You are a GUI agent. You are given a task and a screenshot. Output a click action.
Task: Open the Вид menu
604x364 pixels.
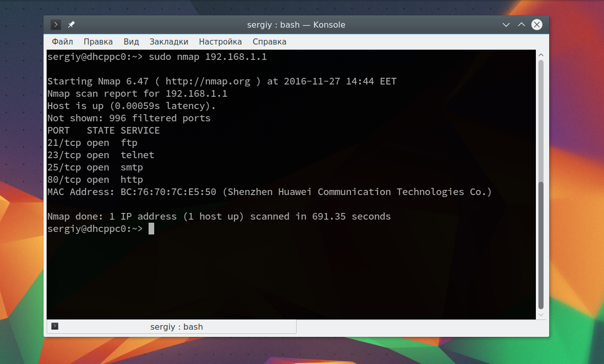click(131, 41)
